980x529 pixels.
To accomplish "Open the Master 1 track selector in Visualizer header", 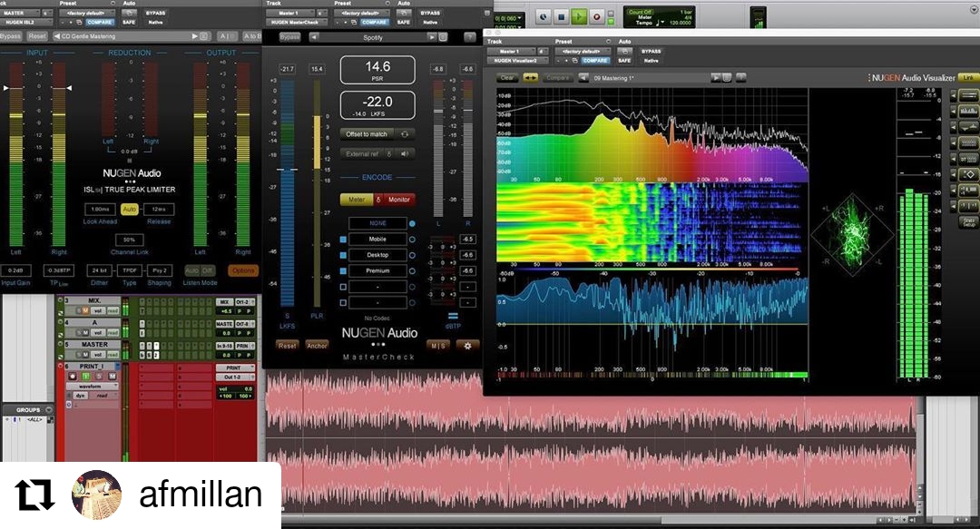I will (x=509, y=52).
